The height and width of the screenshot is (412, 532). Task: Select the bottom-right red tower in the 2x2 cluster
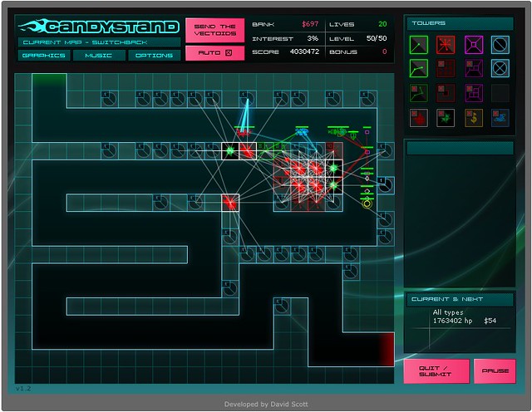pyautogui.click(x=317, y=185)
